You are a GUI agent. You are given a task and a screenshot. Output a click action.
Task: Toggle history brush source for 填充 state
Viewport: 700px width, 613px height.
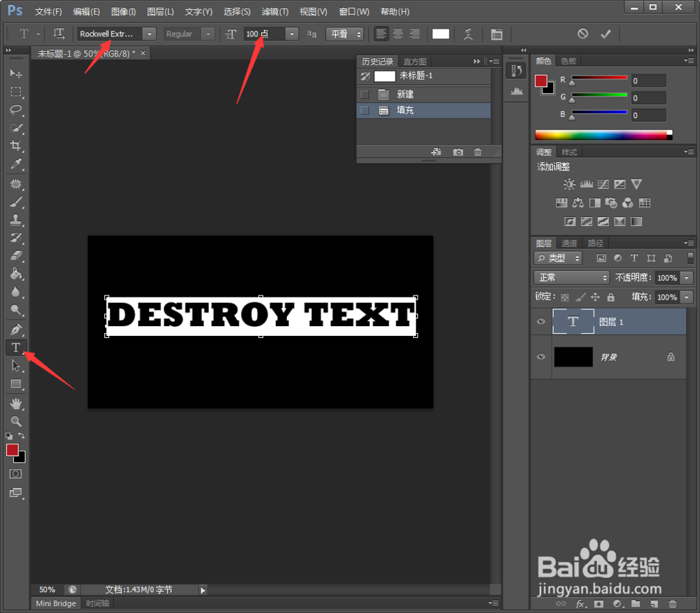[365, 110]
